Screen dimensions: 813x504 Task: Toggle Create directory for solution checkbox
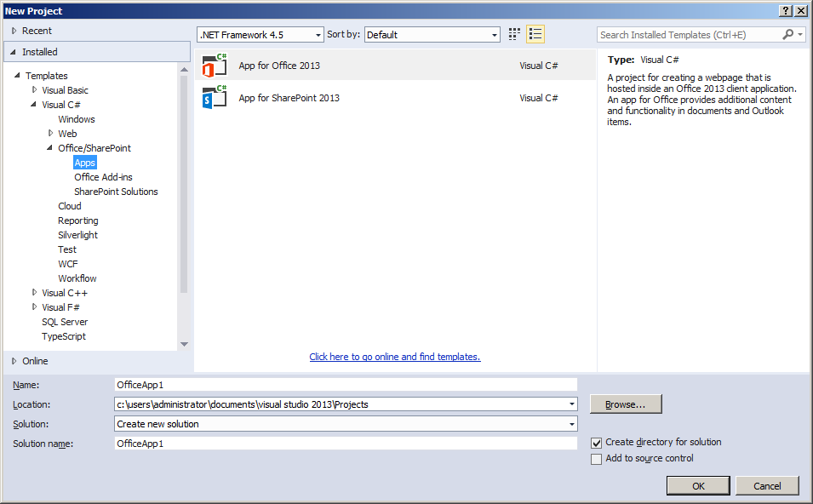coord(596,443)
